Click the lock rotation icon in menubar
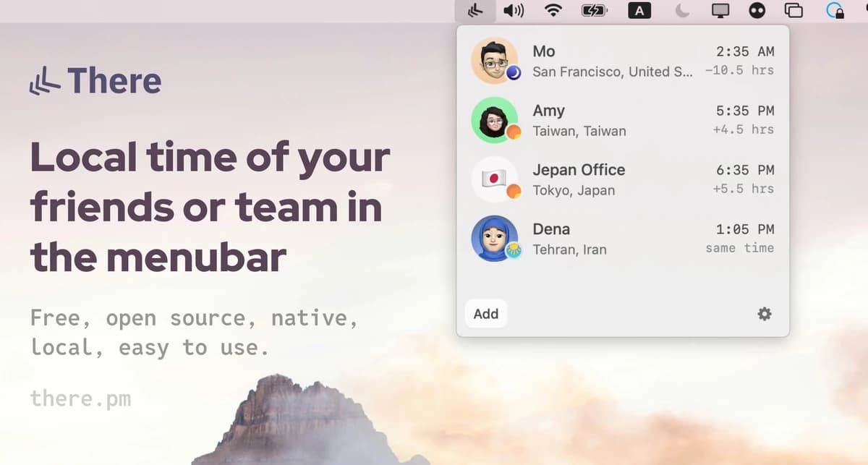Image resolution: width=868 pixels, height=465 pixels. click(835, 11)
